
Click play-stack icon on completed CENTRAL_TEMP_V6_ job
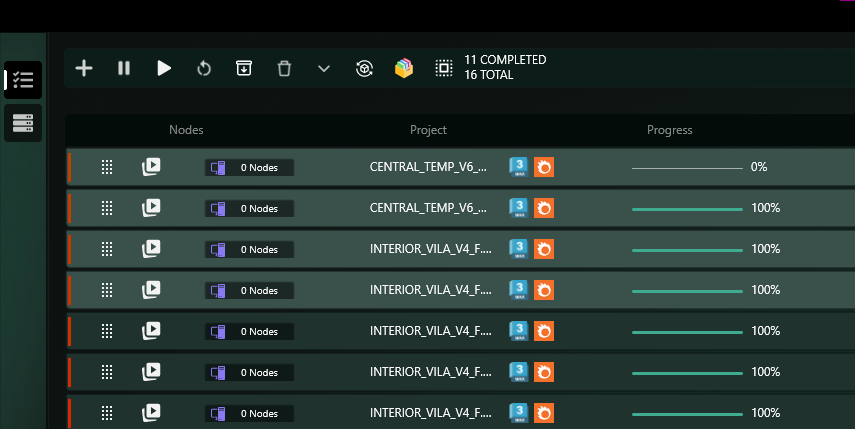click(151, 208)
